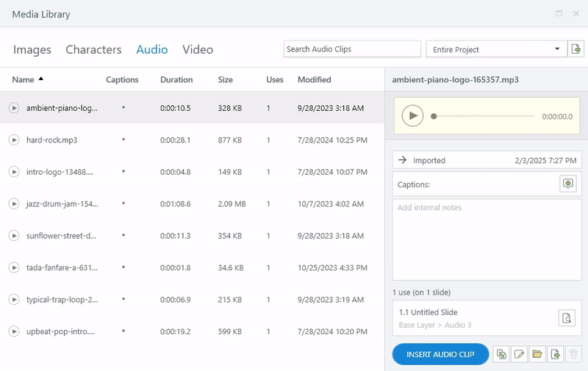
Task: Click the edit audio pencil icon
Action: pos(520,354)
